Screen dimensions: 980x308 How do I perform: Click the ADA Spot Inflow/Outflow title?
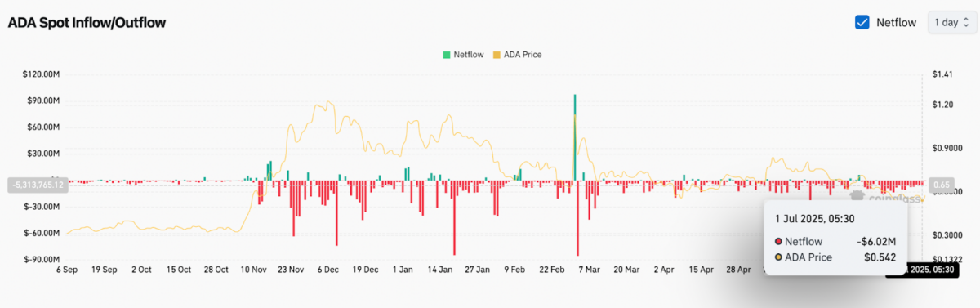tap(87, 23)
